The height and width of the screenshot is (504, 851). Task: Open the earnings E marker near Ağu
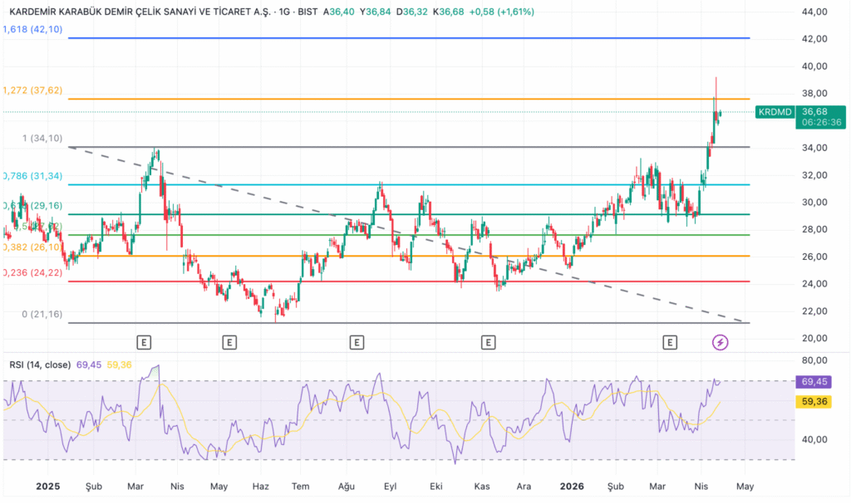pos(357,342)
